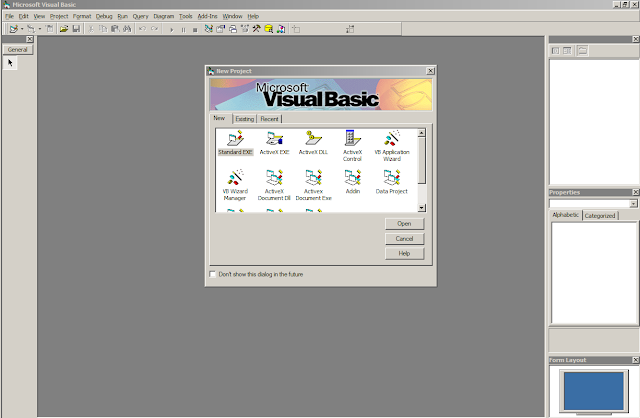Select ActiveX EXE project type
The height and width of the screenshot is (418, 640).
[274, 143]
